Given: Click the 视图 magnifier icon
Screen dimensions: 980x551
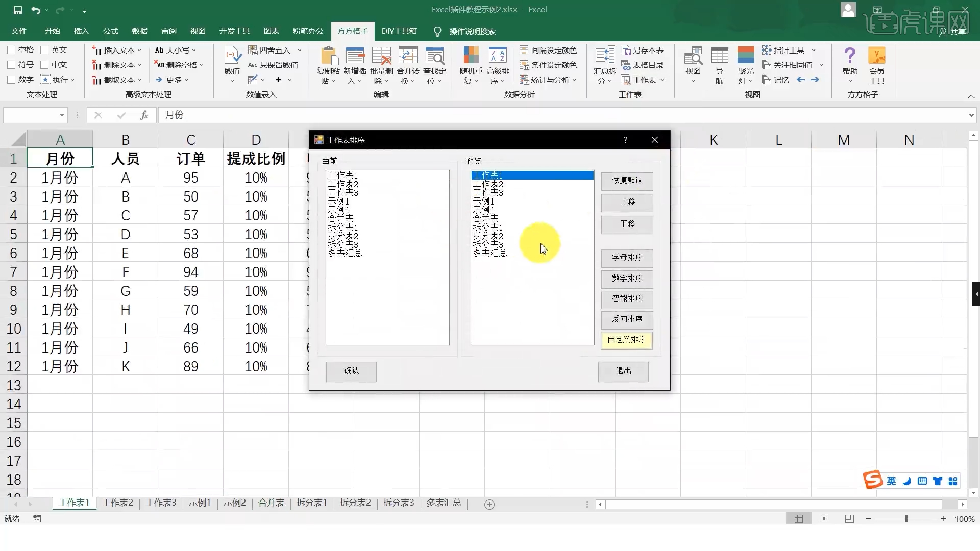Looking at the screenshot, I should pyautogui.click(x=693, y=56).
